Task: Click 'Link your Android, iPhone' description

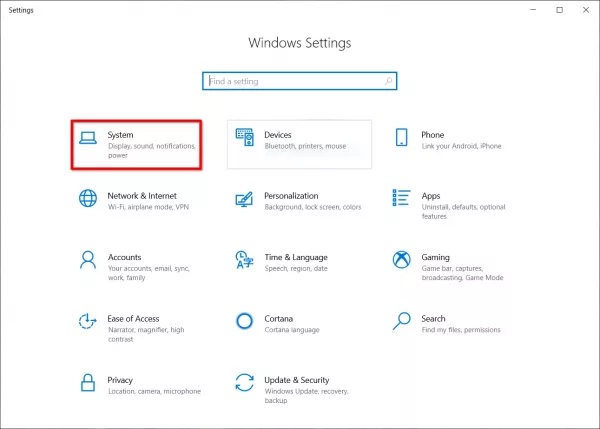Action: (461, 146)
